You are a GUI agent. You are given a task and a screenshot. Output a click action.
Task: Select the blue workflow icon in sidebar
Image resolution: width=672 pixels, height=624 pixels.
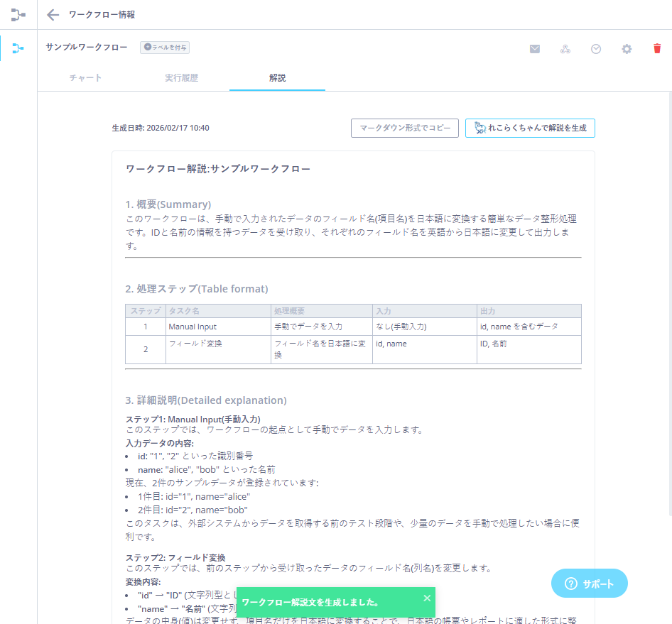tap(18, 48)
